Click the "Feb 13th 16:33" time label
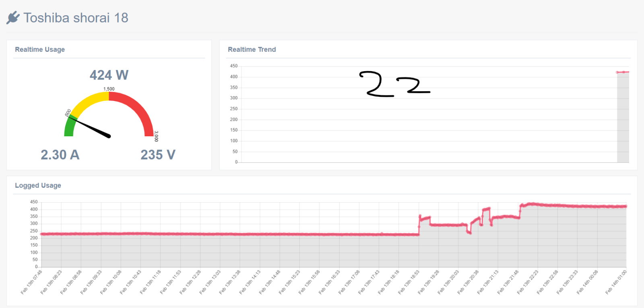644x308 pixels. [329, 282]
